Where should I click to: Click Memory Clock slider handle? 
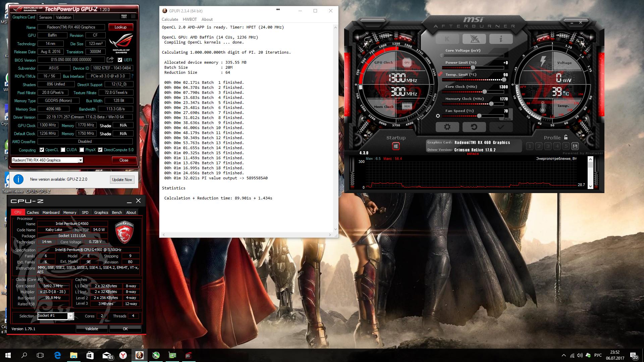(x=491, y=104)
